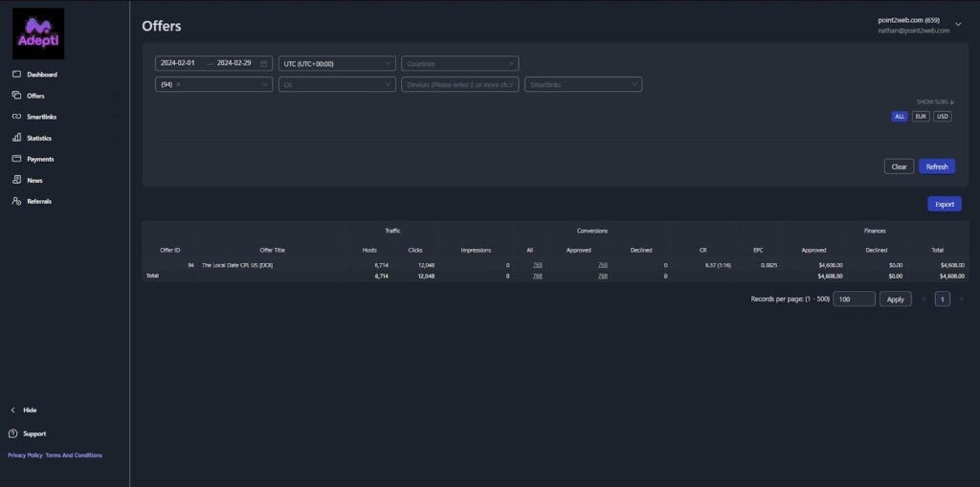Click the Smartlinks chain icon
The width and height of the screenshot is (980, 487).
[16, 117]
